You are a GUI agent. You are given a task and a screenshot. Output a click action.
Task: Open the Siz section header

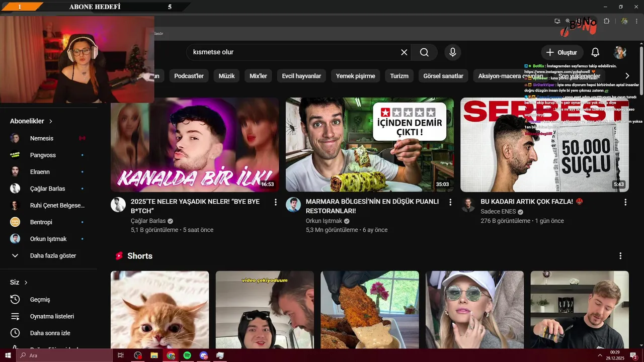[19, 283]
